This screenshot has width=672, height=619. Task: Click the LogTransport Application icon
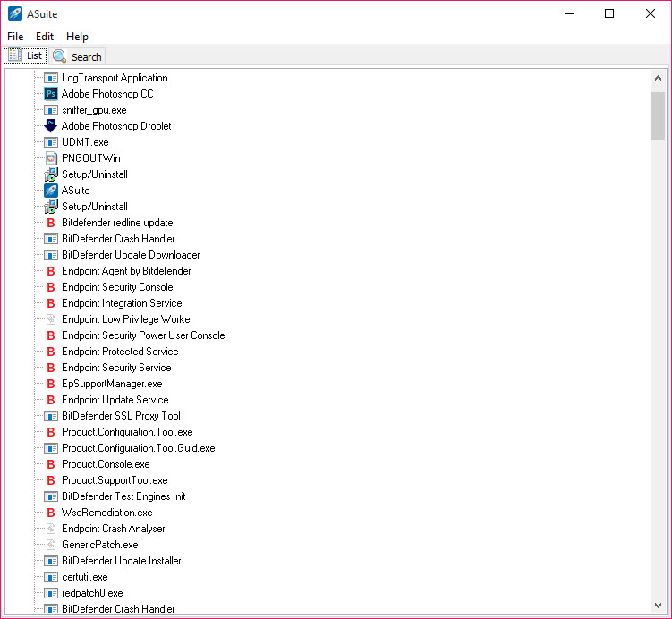click(51, 78)
